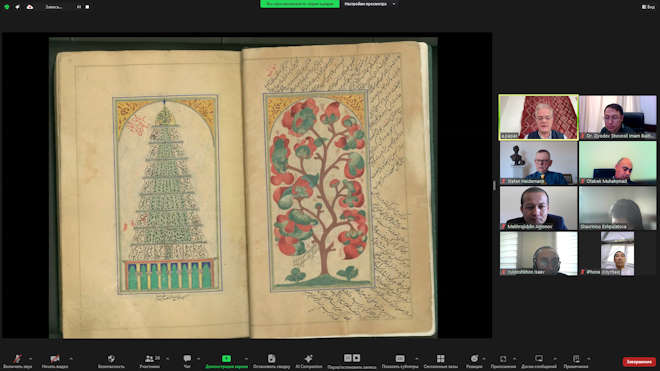Pause the recording in the top bar
The width and height of the screenshot is (660, 371).
(x=79, y=7)
